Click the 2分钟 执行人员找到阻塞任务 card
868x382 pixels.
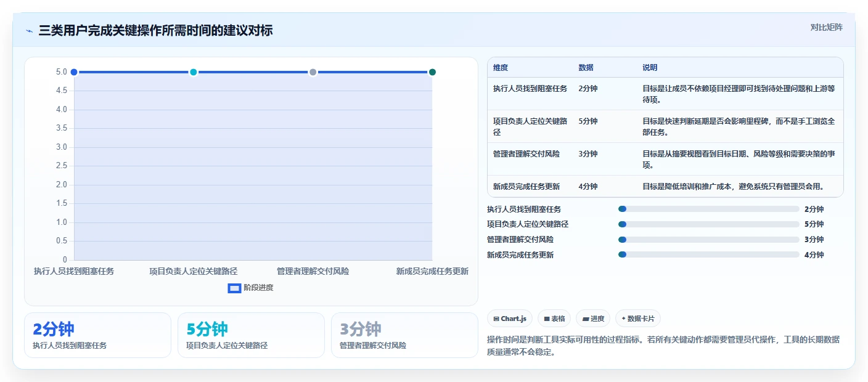97,335
